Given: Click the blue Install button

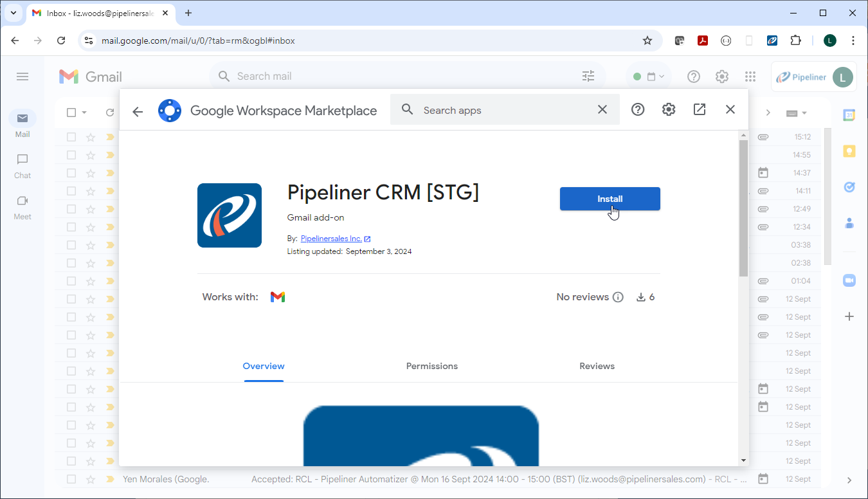Looking at the screenshot, I should 610,199.
